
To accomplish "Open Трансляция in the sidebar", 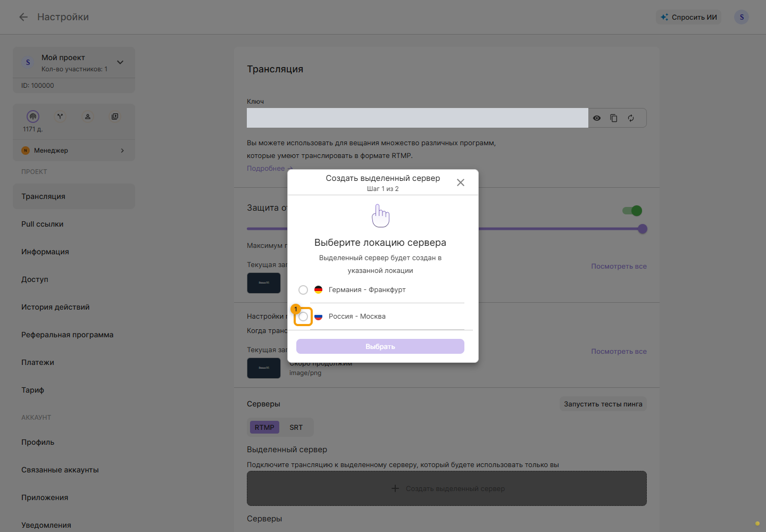I will (74, 196).
